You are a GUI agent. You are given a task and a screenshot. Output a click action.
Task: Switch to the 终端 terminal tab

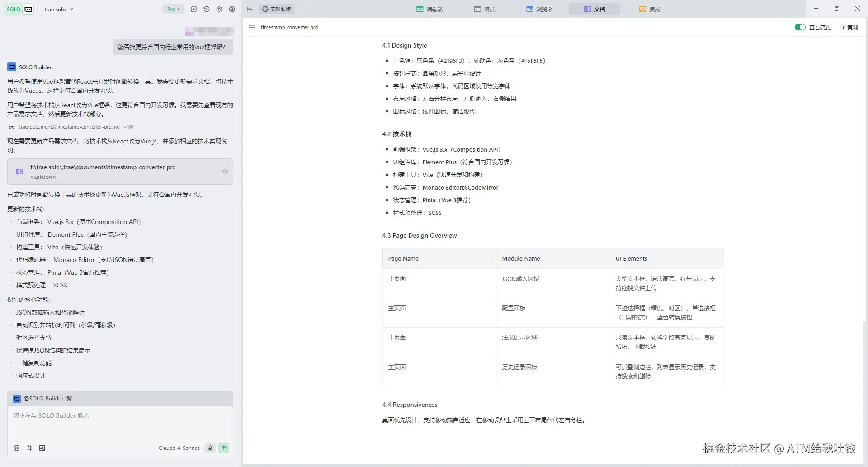(485, 9)
